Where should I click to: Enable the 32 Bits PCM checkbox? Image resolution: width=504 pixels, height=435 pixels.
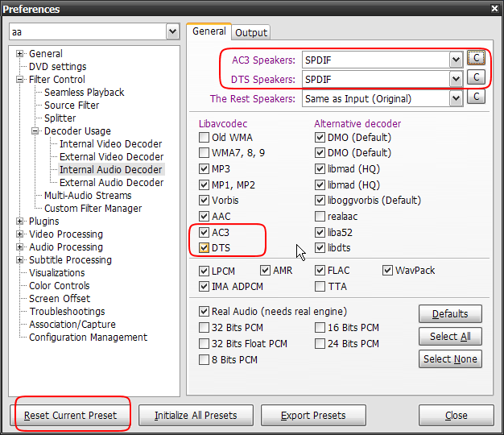204,328
